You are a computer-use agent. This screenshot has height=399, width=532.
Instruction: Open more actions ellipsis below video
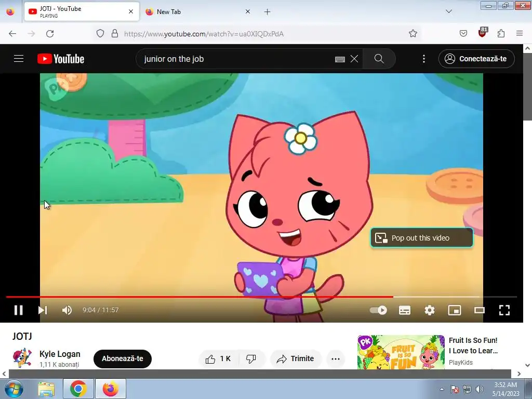click(336, 358)
